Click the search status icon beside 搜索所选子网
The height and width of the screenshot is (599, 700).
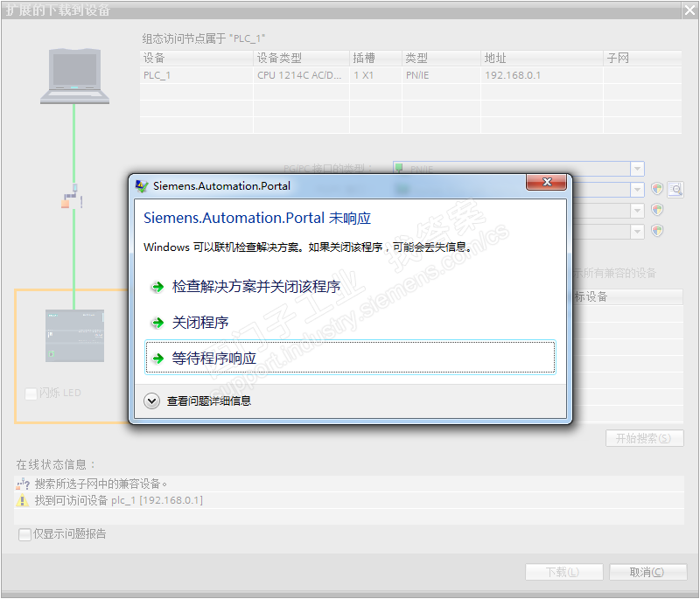[23, 484]
